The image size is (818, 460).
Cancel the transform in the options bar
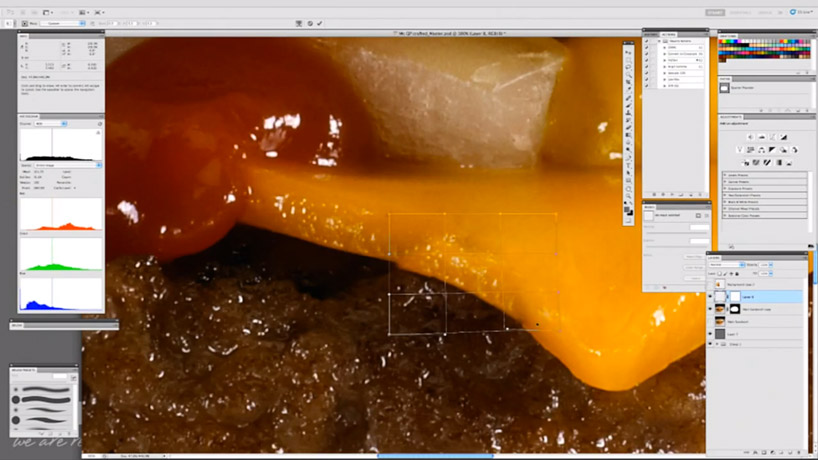pos(310,23)
